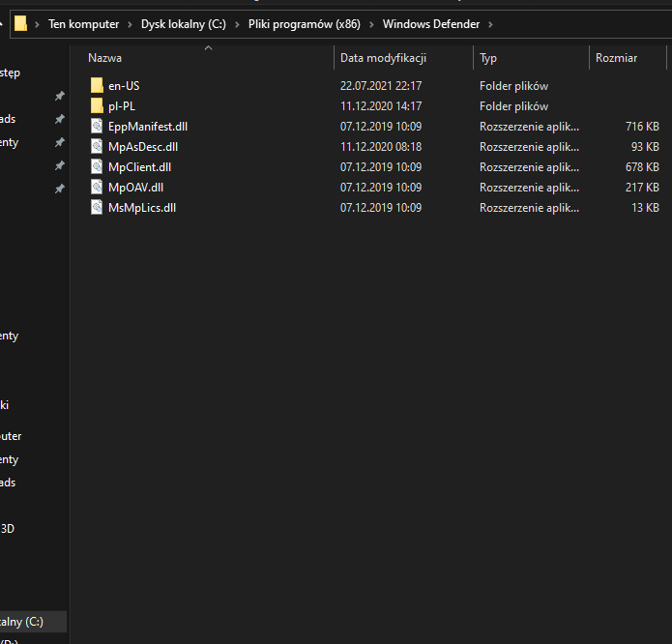Expand the chevron after Dysk lokalny (C:) breadcrumb
This screenshot has height=644, width=672.
[237, 25]
